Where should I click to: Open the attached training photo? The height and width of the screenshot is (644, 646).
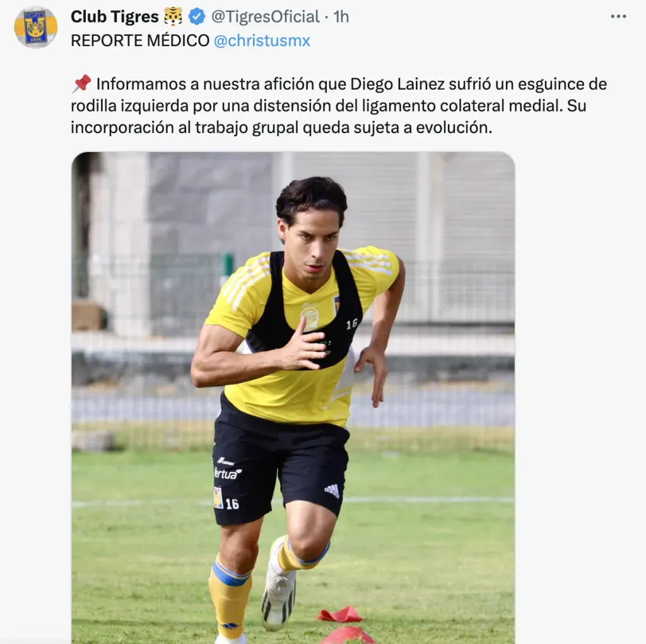point(293,397)
